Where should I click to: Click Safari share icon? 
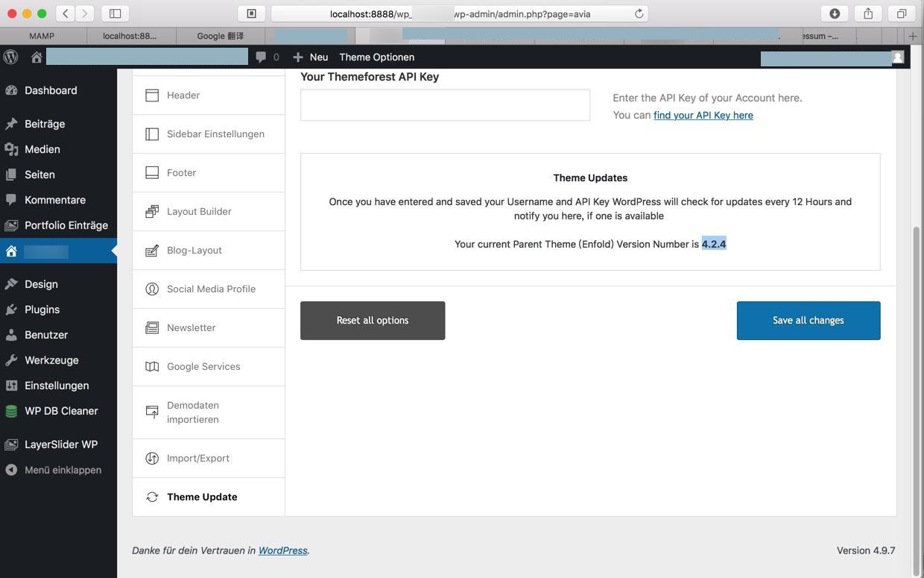coord(868,13)
